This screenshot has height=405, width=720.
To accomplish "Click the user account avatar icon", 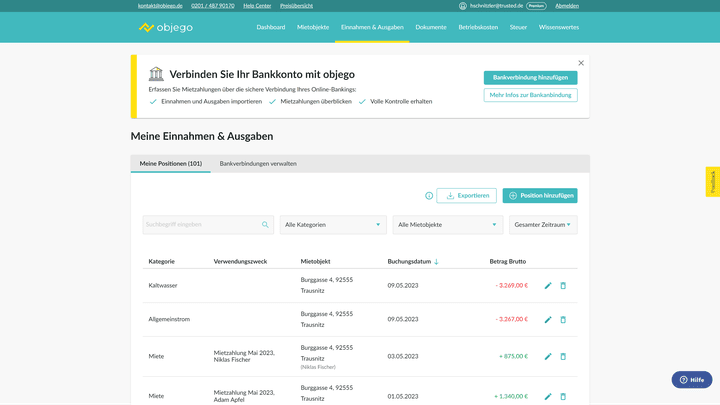I will click(463, 6).
